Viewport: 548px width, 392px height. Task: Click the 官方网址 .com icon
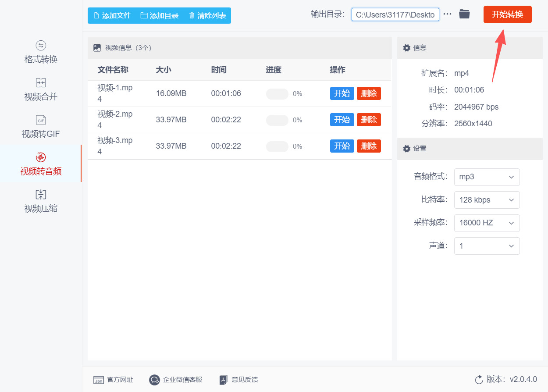[99, 380]
